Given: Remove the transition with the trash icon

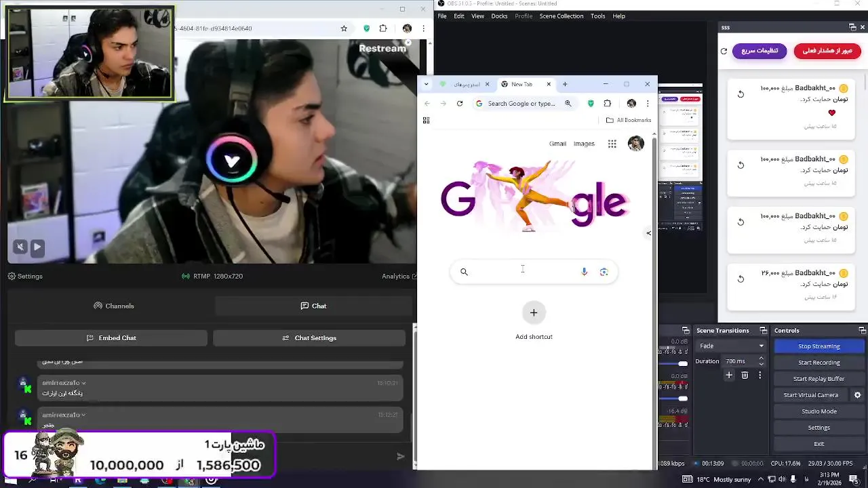Looking at the screenshot, I should 745,375.
